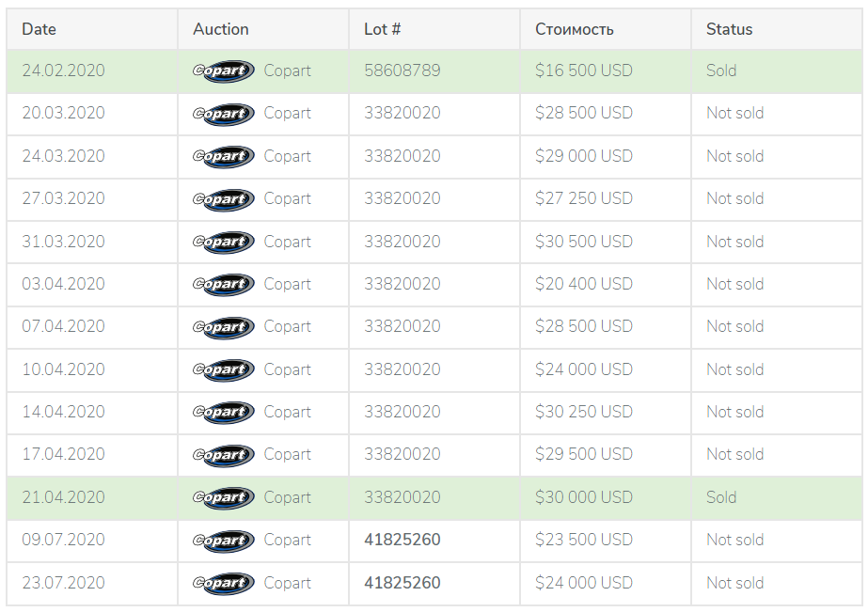The height and width of the screenshot is (612, 868).
Task: Click the Copart logo for the 20.03.2020 auction
Action: point(223,114)
